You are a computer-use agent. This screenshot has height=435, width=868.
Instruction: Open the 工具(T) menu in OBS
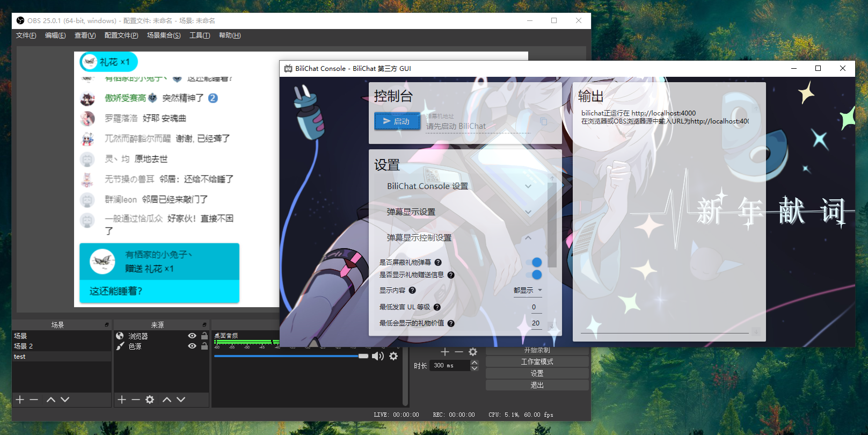click(x=200, y=35)
